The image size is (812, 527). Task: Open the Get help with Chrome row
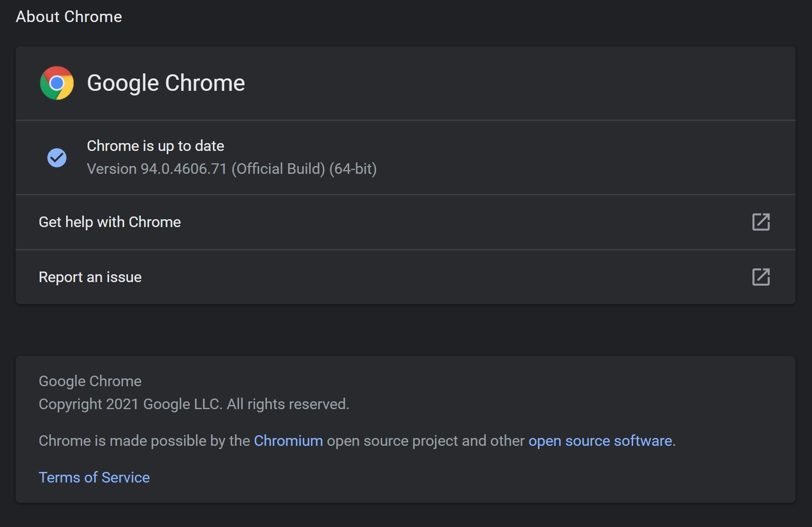pos(110,222)
